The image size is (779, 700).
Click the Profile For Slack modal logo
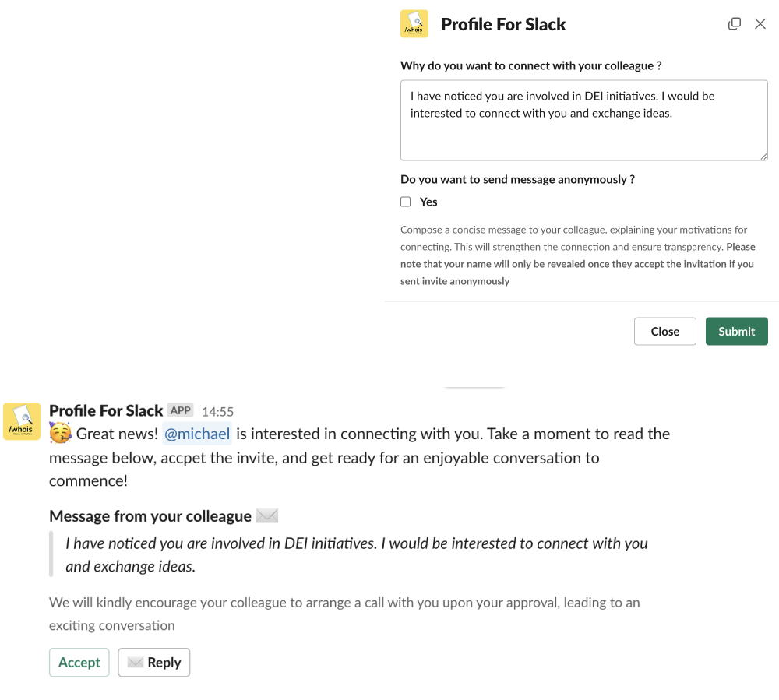pyautogui.click(x=414, y=24)
